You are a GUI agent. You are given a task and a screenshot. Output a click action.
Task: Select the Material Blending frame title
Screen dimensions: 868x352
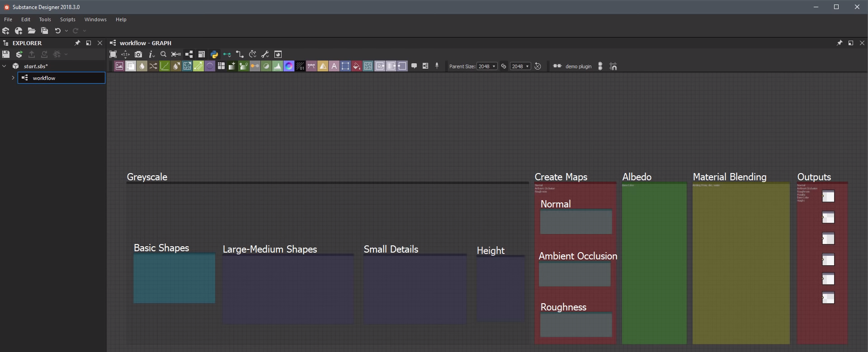(x=729, y=177)
